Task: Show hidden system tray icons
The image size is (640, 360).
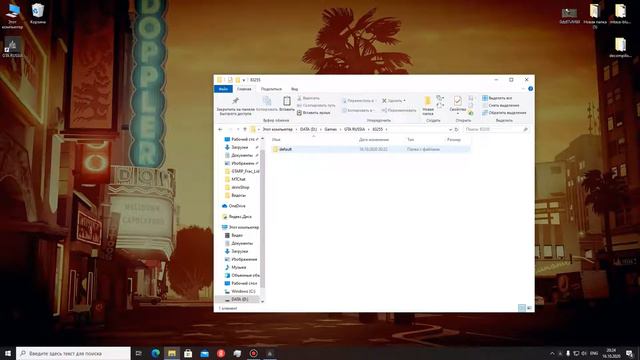Action: coord(552,353)
